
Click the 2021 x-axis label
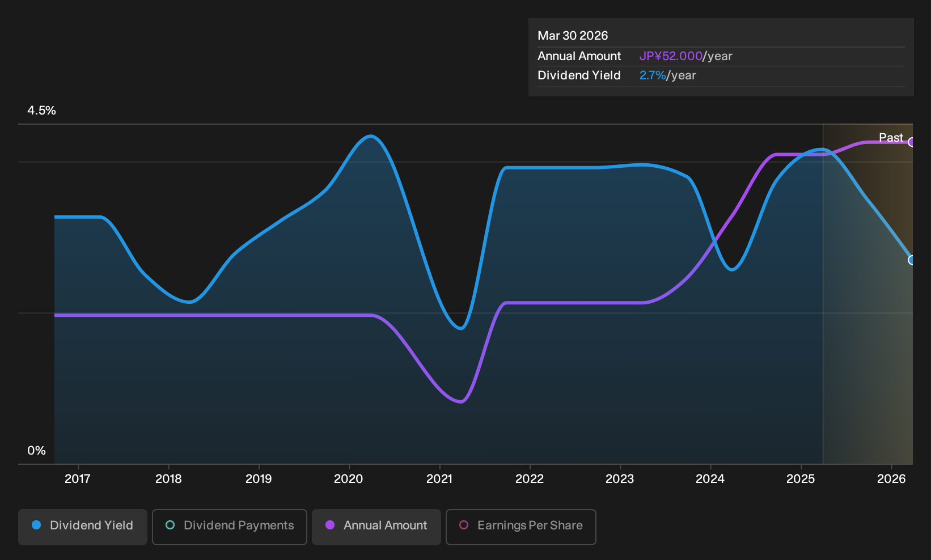point(439,479)
